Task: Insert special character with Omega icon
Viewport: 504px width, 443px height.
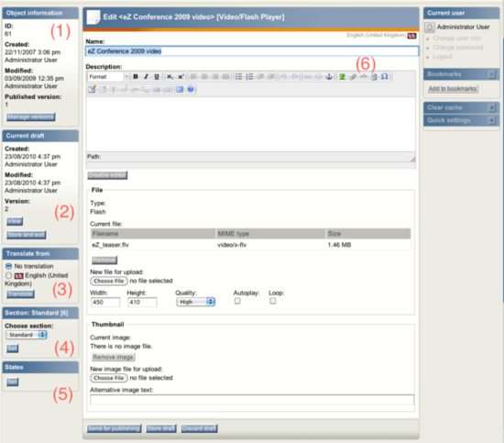Action: coord(385,76)
